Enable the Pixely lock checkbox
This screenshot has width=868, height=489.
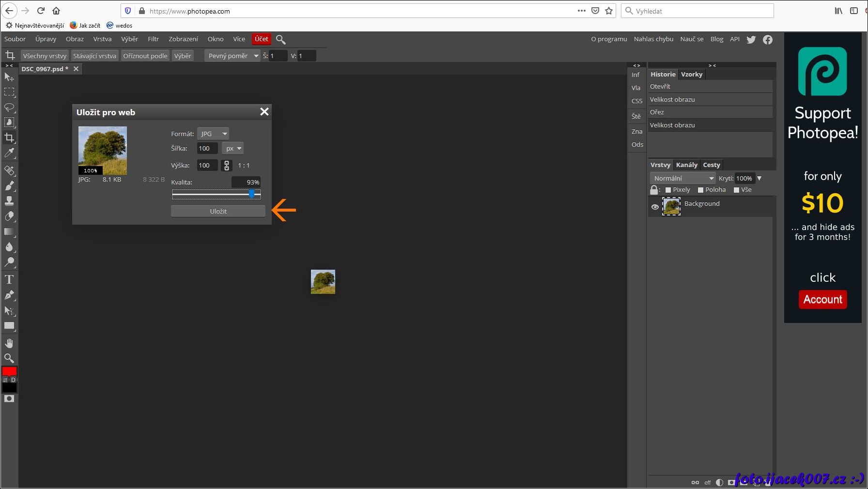coord(668,190)
